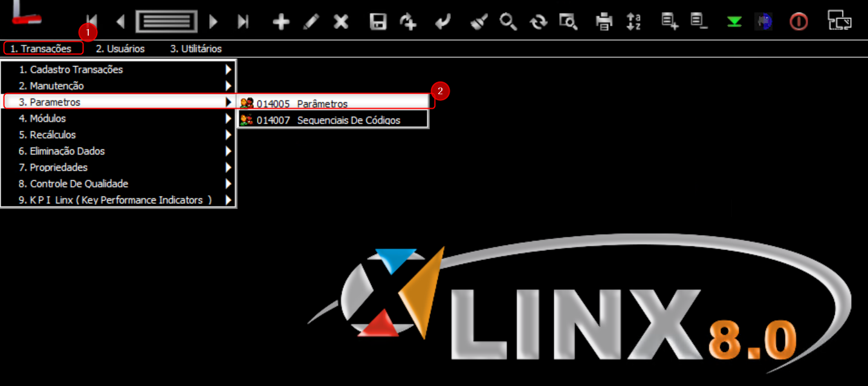Viewport: 868px width, 386px height.
Task: Click the add line icon
Action: coord(670,22)
